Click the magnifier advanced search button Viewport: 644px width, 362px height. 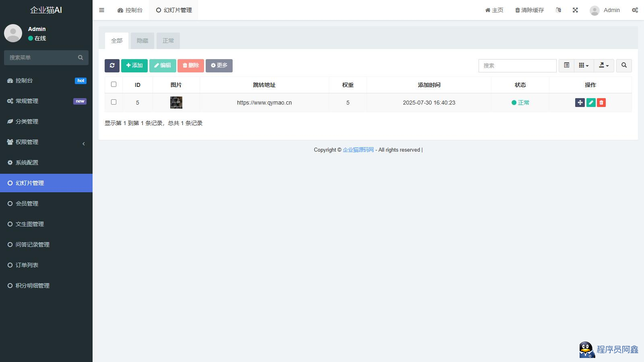[624, 66]
